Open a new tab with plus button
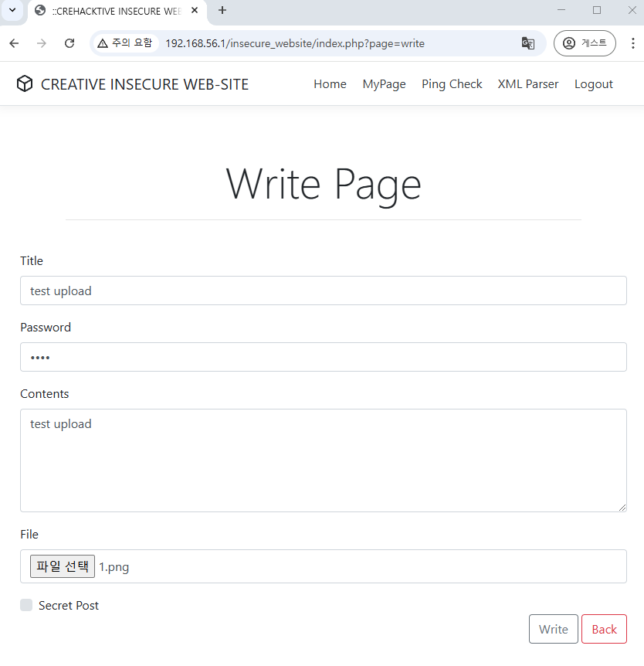 [x=222, y=11]
